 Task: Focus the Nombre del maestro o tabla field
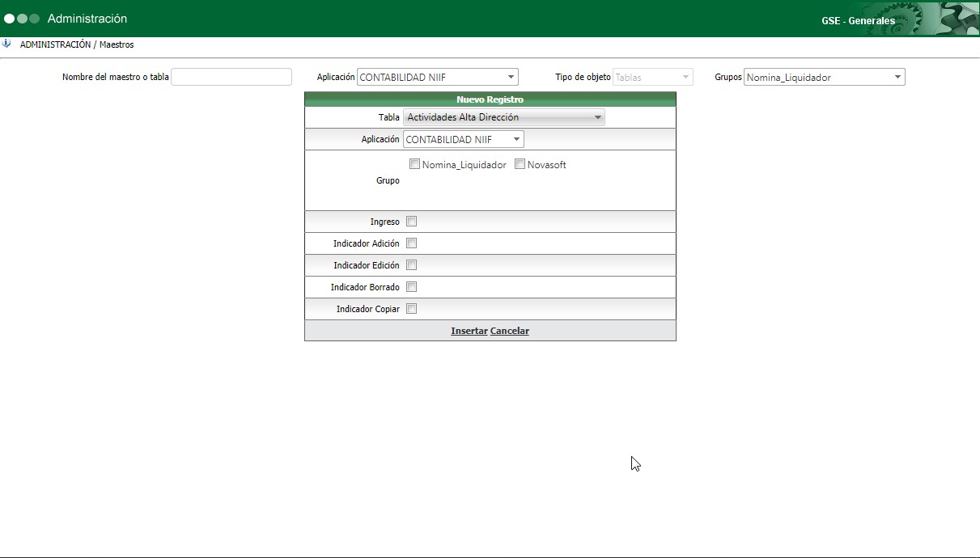click(231, 77)
